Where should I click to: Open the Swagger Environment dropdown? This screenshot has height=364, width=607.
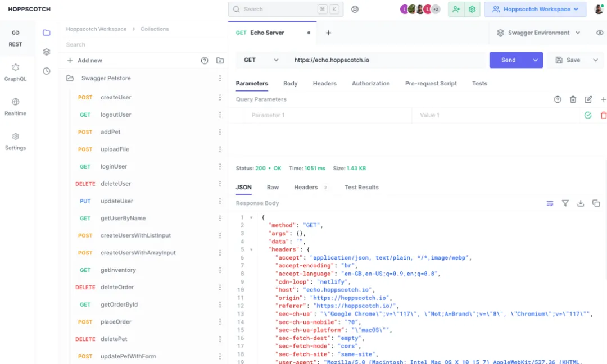coord(538,33)
